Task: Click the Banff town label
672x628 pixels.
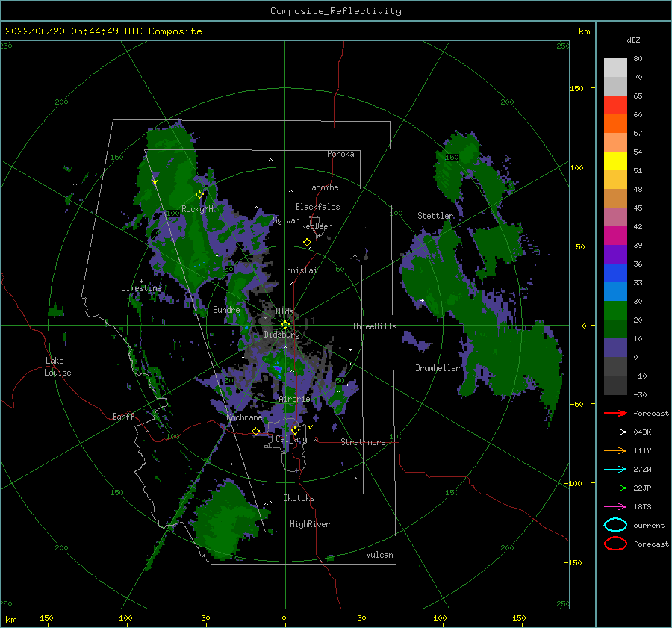Action: [x=123, y=416]
